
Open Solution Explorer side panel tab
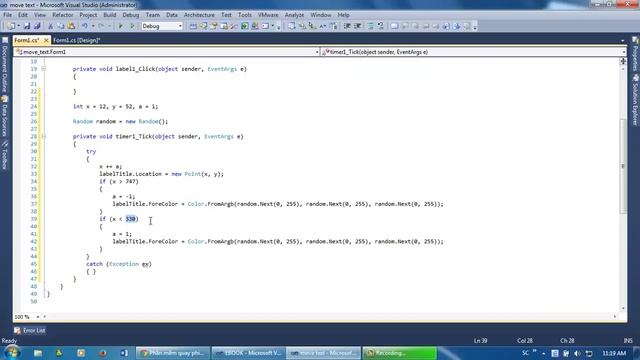tap(635, 100)
